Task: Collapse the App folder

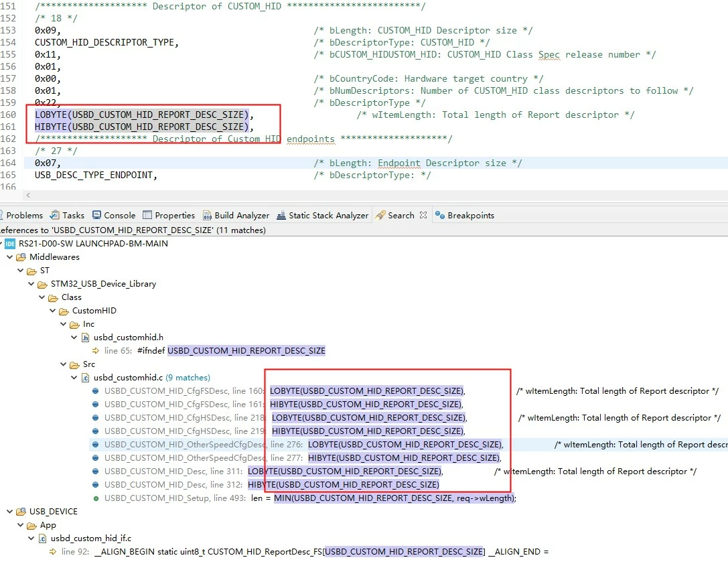Action: [x=20, y=524]
